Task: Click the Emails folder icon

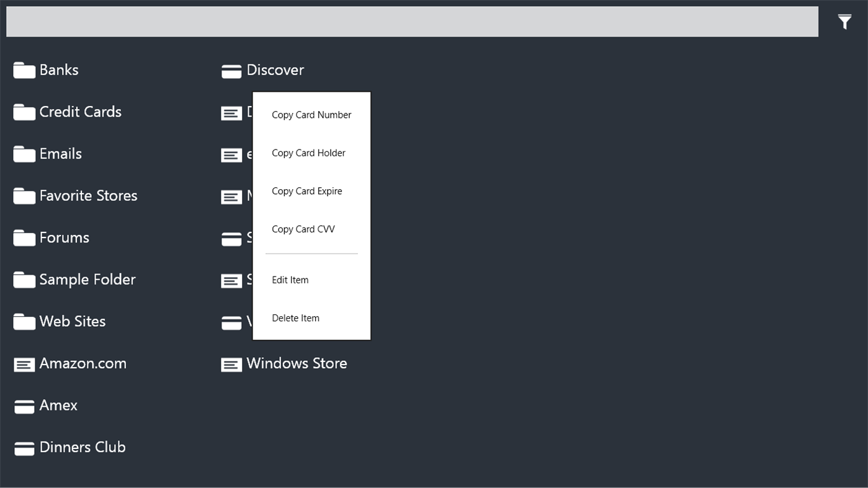Action: pyautogui.click(x=24, y=153)
